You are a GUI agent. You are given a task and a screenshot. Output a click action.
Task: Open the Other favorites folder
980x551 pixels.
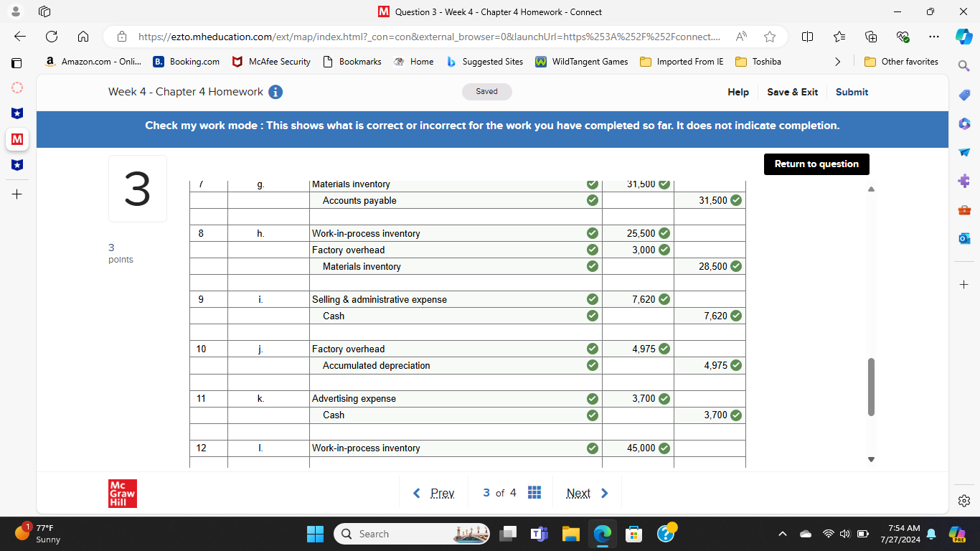(x=901, y=62)
